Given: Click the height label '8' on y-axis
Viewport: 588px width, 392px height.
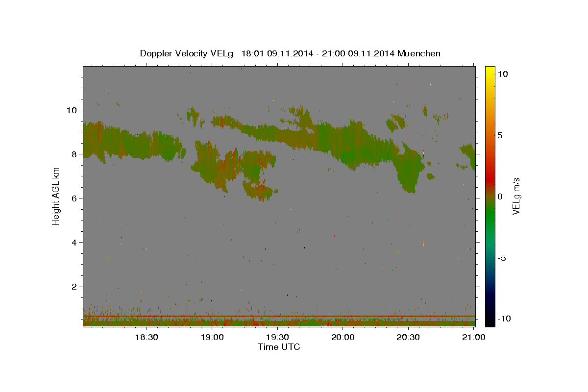Looking at the screenshot, I should pos(73,154).
